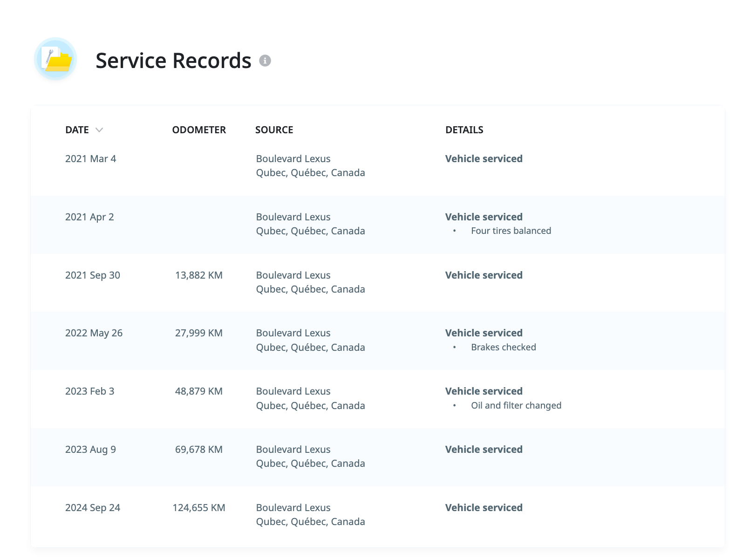The height and width of the screenshot is (560, 750).
Task: Click the ODOMETER column header
Action: coord(199,130)
